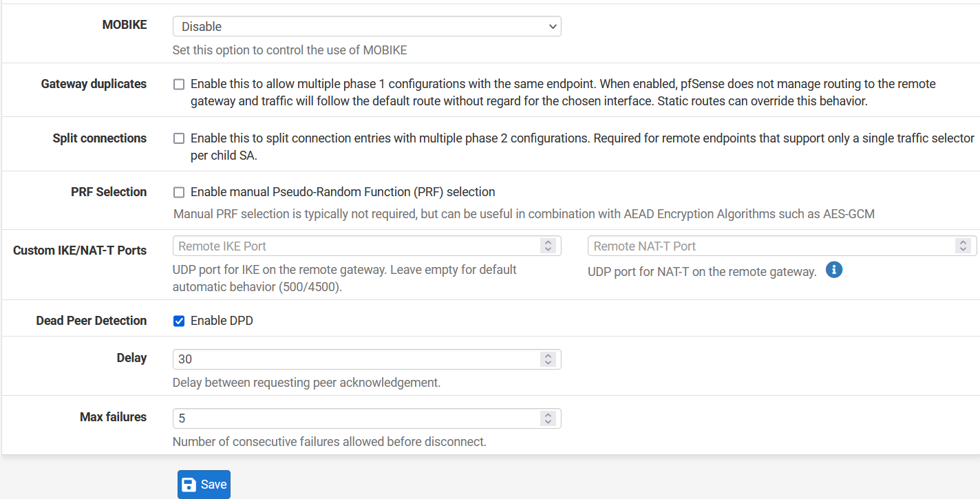The height and width of the screenshot is (499, 980).
Task: Use the Remote IKE Port spinner arrows
Action: (548, 246)
